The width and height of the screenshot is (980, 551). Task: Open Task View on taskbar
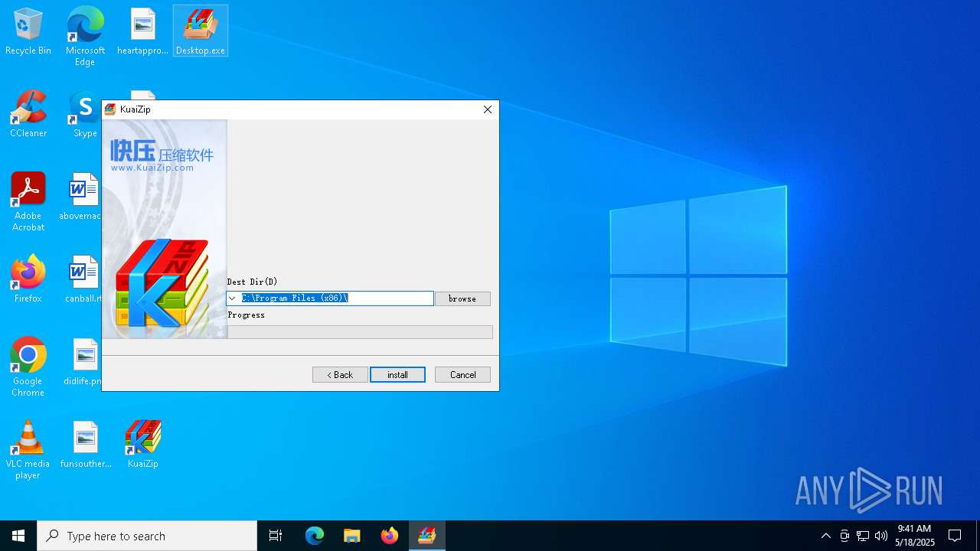(x=276, y=536)
